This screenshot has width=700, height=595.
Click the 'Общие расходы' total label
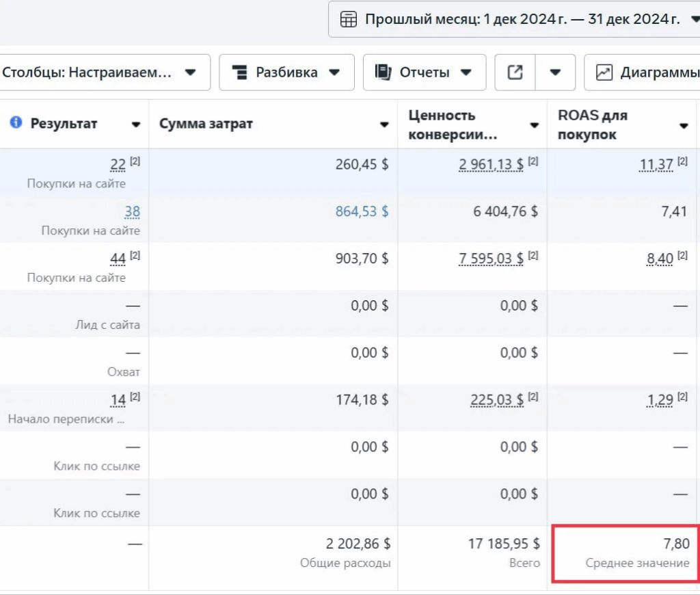pos(345,563)
